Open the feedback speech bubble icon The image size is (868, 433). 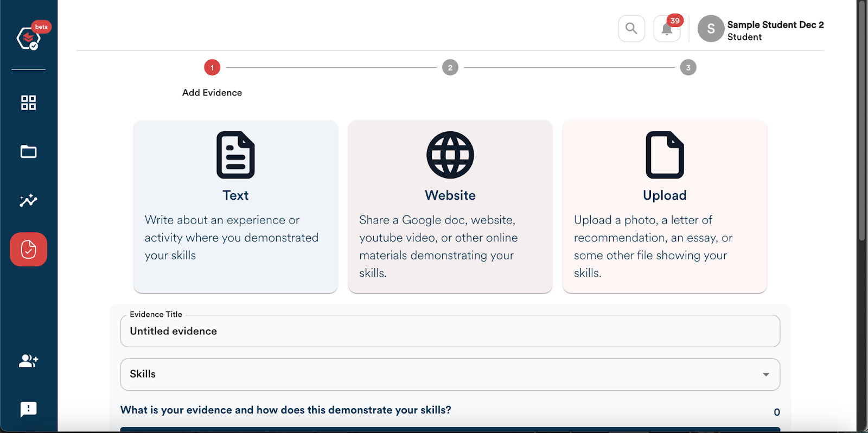coord(28,410)
